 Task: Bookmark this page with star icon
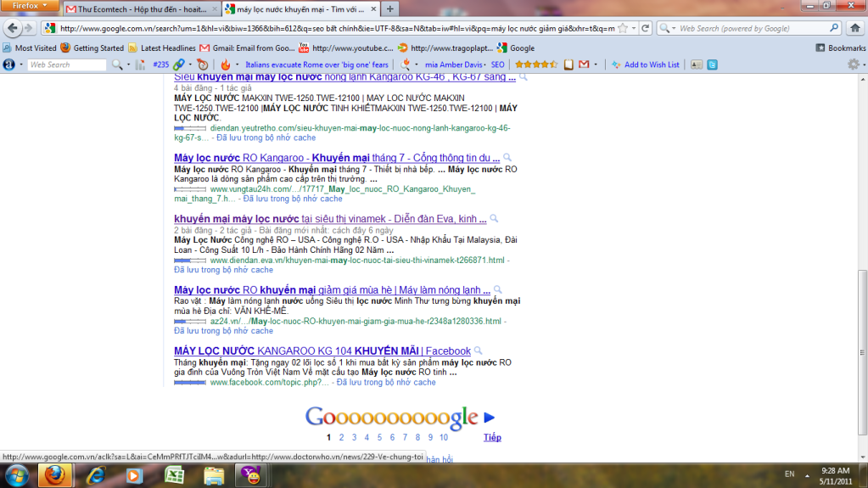click(x=623, y=28)
